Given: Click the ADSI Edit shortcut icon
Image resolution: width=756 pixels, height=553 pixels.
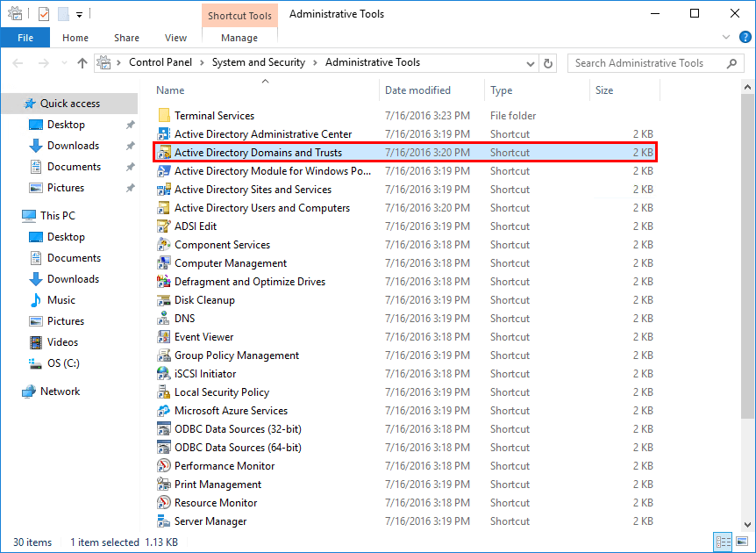Looking at the screenshot, I should click(x=164, y=226).
